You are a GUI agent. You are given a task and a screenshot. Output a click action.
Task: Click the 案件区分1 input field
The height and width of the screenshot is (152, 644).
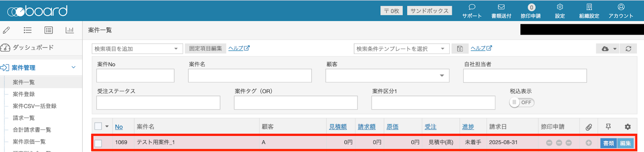[433, 103]
